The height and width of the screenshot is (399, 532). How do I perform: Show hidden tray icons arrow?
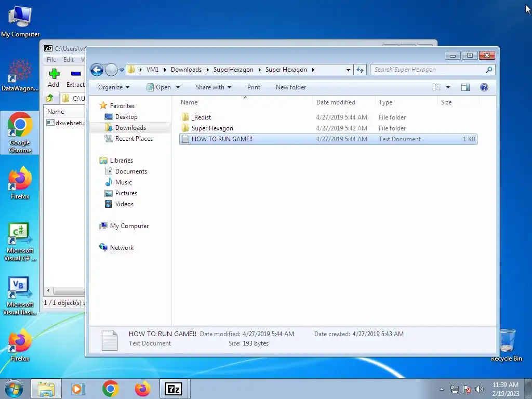tap(442, 389)
